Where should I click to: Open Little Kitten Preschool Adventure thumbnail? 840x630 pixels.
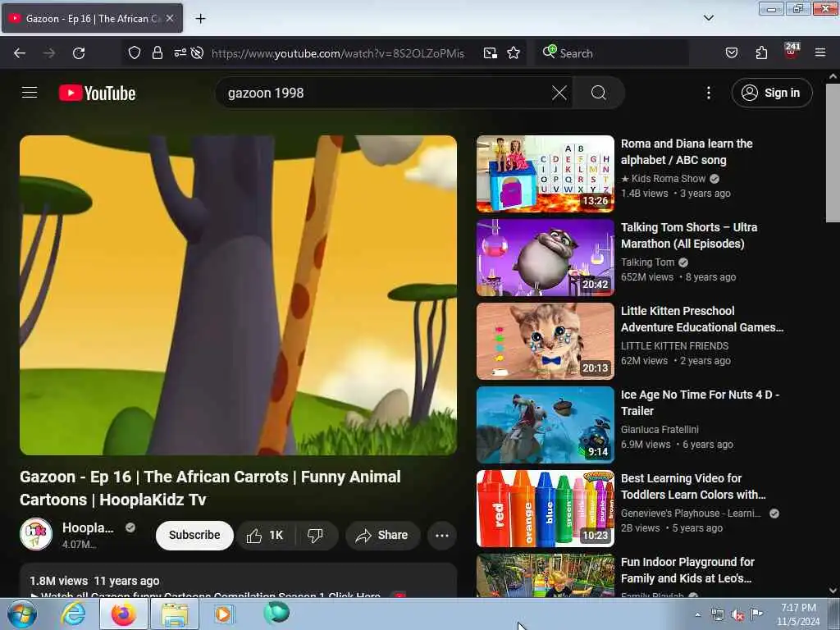click(x=545, y=341)
